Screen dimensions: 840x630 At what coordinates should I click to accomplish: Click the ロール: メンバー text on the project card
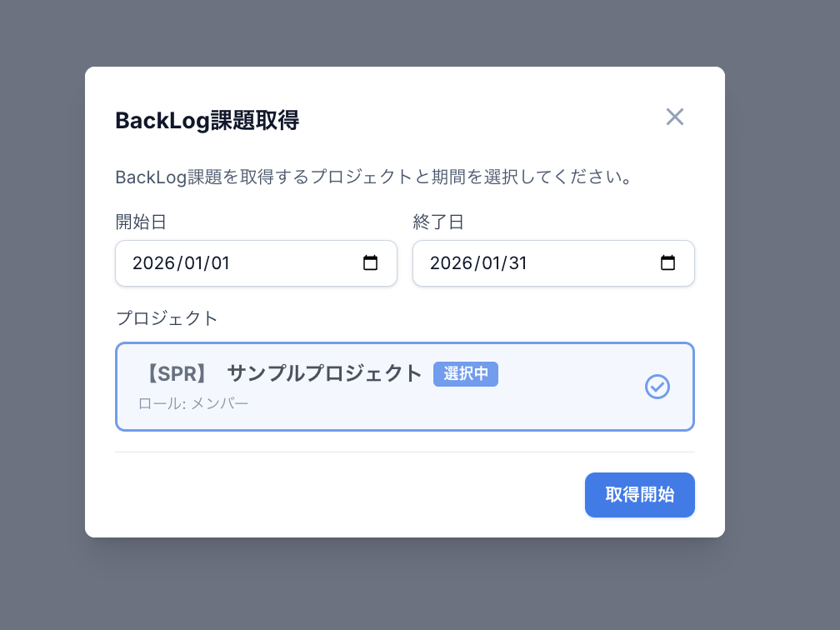(x=193, y=403)
